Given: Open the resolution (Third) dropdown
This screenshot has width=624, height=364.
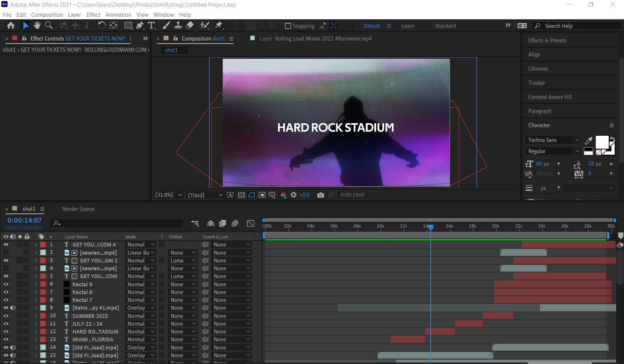Looking at the screenshot, I should click(x=205, y=195).
